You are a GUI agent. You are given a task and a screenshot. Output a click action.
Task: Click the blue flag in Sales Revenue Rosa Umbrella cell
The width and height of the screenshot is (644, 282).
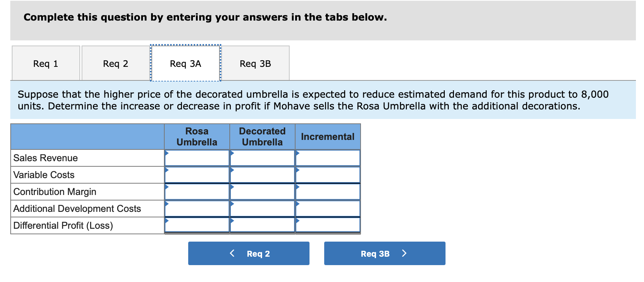coord(167,153)
